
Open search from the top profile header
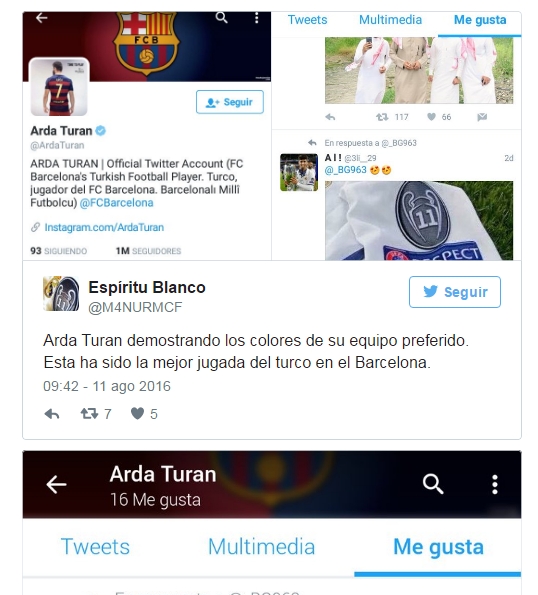pyautogui.click(x=222, y=17)
